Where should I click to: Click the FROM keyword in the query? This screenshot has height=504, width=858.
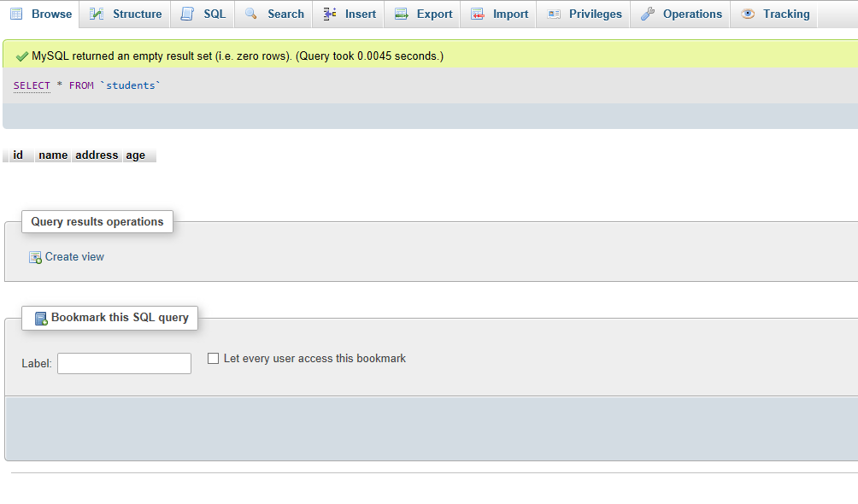tap(81, 85)
